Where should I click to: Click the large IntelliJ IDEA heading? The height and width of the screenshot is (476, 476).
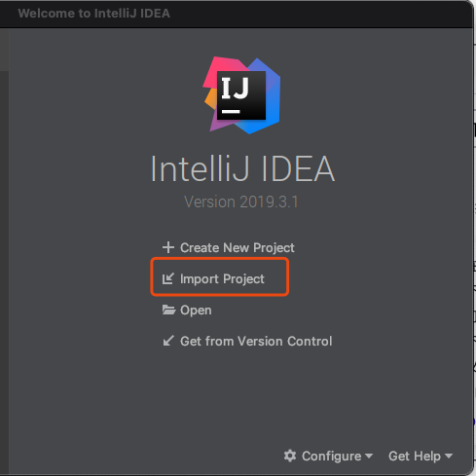[242, 168]
